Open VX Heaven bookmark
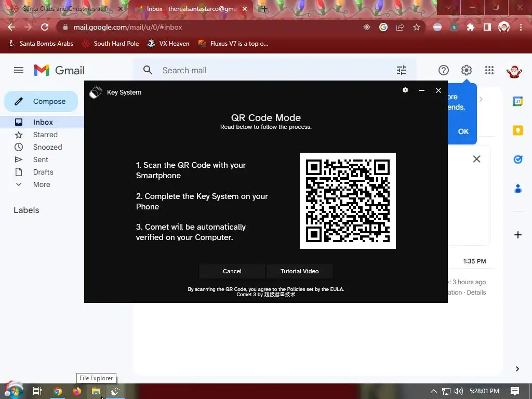The image size is (532, 399). click(x=169, y=44)
